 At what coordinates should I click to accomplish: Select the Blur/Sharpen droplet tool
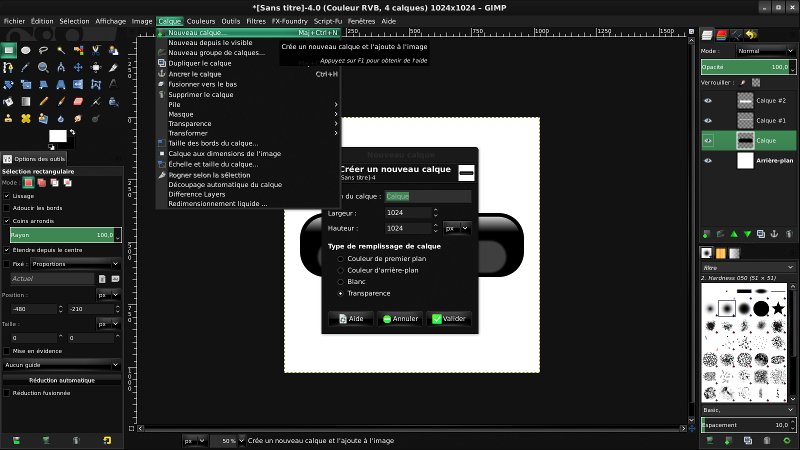tap(61, 118)
